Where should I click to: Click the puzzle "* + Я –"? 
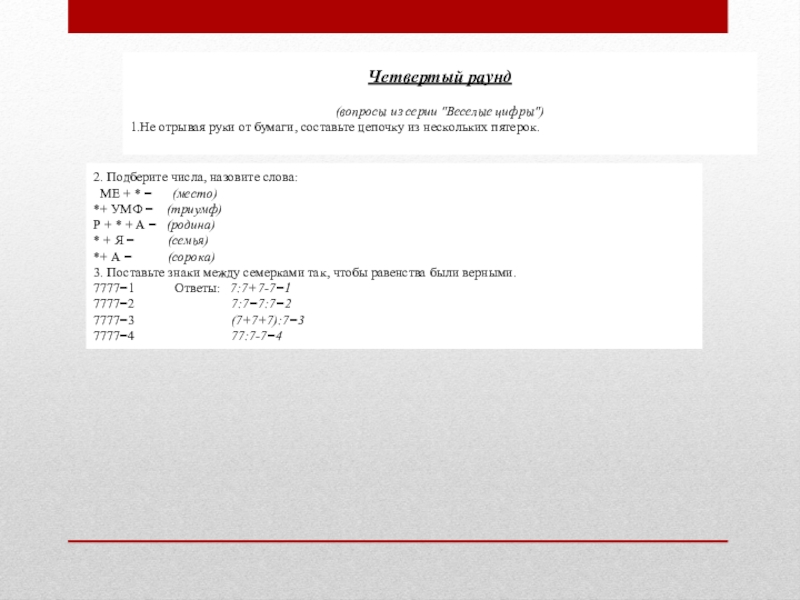[113, 241]
